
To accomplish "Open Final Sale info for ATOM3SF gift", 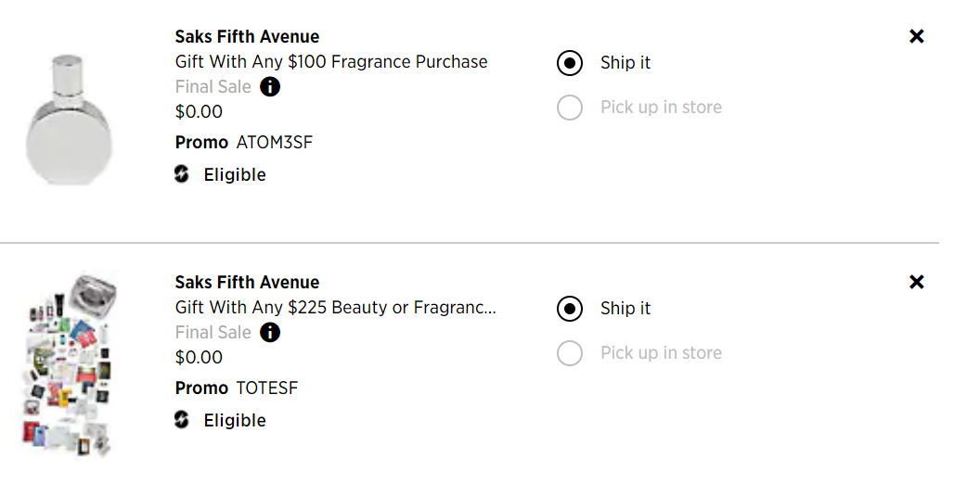I will point(270,87).
